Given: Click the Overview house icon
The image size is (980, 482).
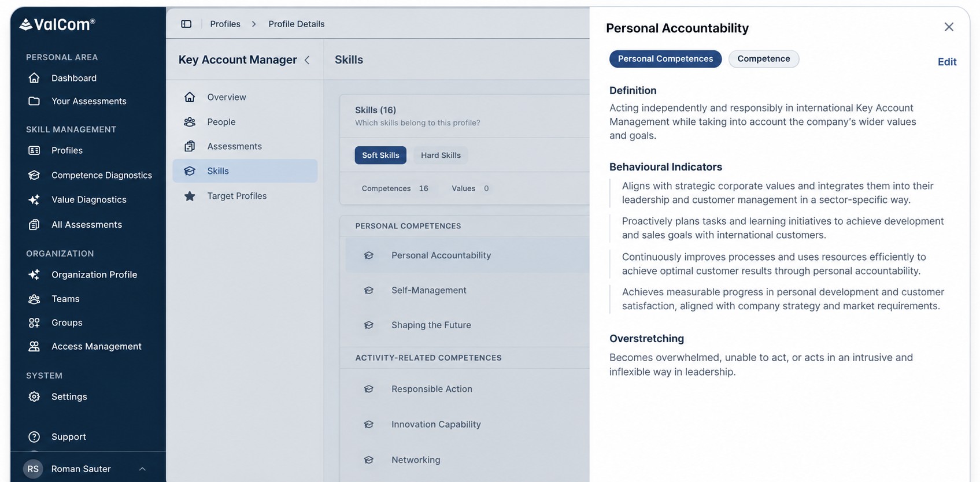Looking at the screenshot, I should 190,97.
